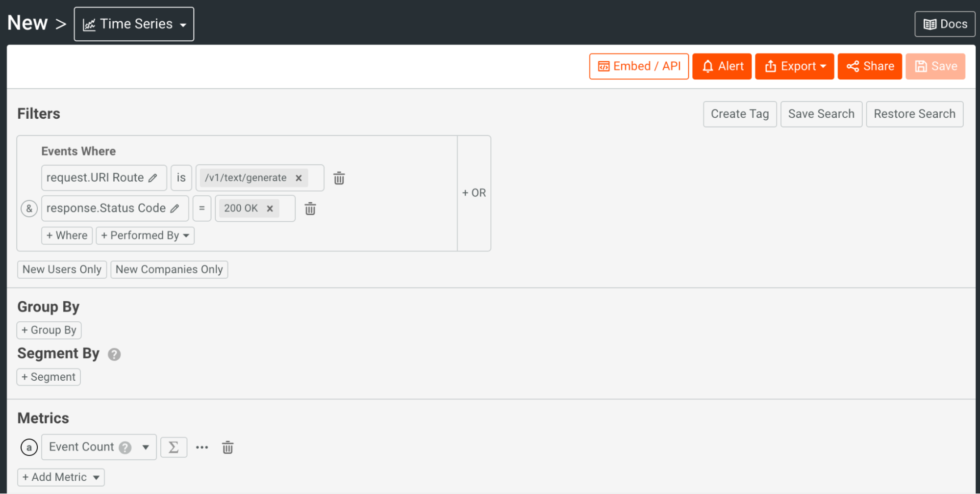Screen dimensions: 980x494
Task: Open the sigma aggregation selector for Event Count
Action: coord(174,447)
